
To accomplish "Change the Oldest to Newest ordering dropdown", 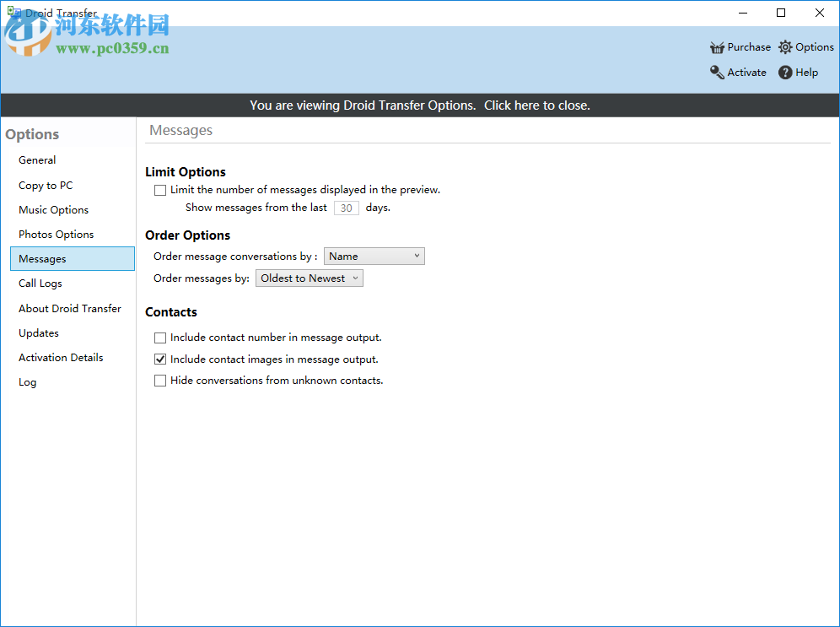I will point(309,278).
